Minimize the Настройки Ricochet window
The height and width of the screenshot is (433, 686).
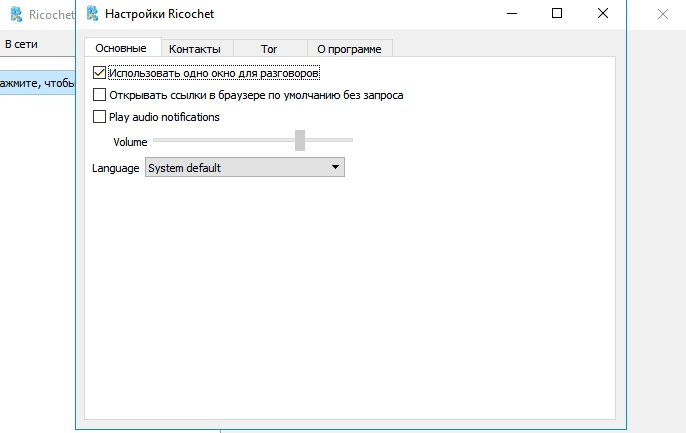pyautogui.click(x=512, y=14)
